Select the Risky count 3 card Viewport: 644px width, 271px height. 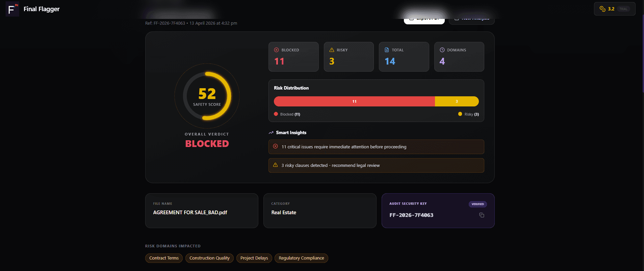click(349, 57)
